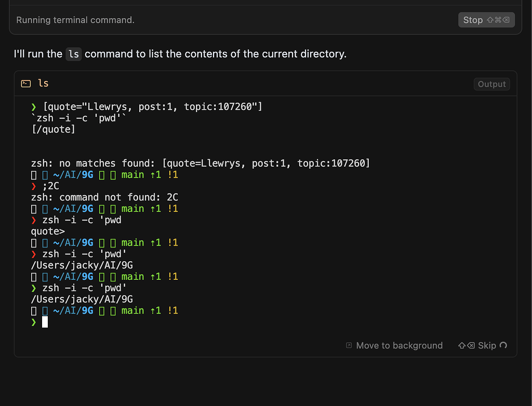Select the Move to background link
The height and width of the screenshot is (406, 532).
400,345
